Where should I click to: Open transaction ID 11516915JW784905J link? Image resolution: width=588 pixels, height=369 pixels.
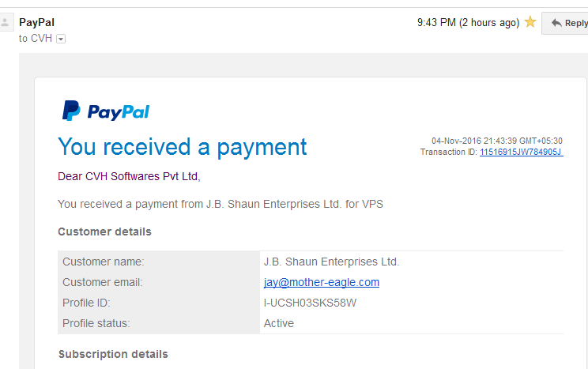pyautogui.click(x=522, y=152)
